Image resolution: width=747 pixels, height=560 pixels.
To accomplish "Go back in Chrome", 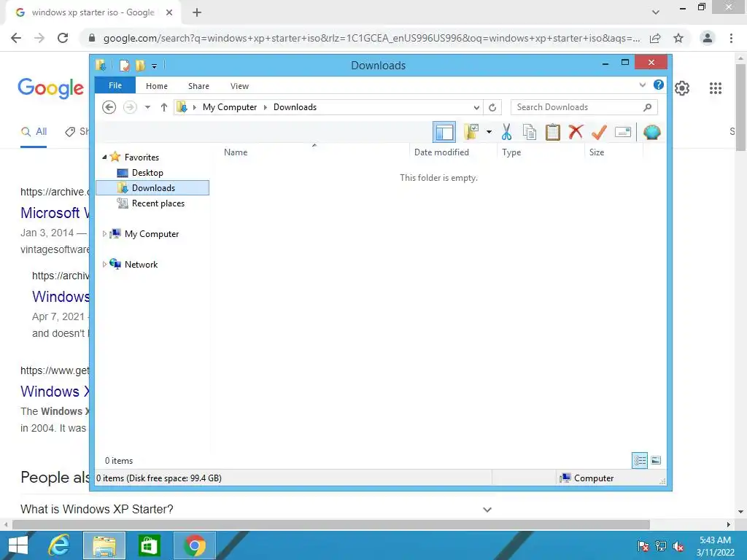I will coord(16,38).
